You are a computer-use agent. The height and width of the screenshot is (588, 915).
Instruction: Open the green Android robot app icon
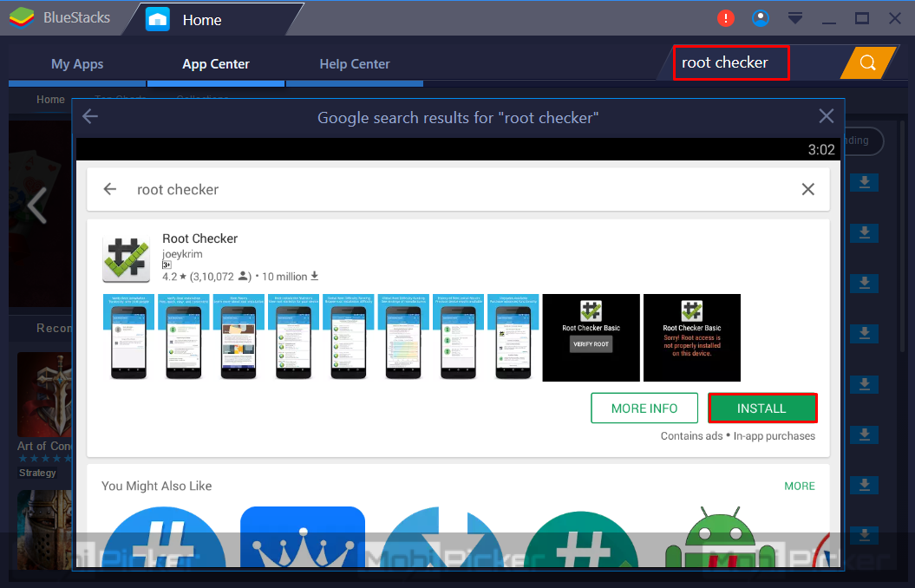(x=720, y=537)
